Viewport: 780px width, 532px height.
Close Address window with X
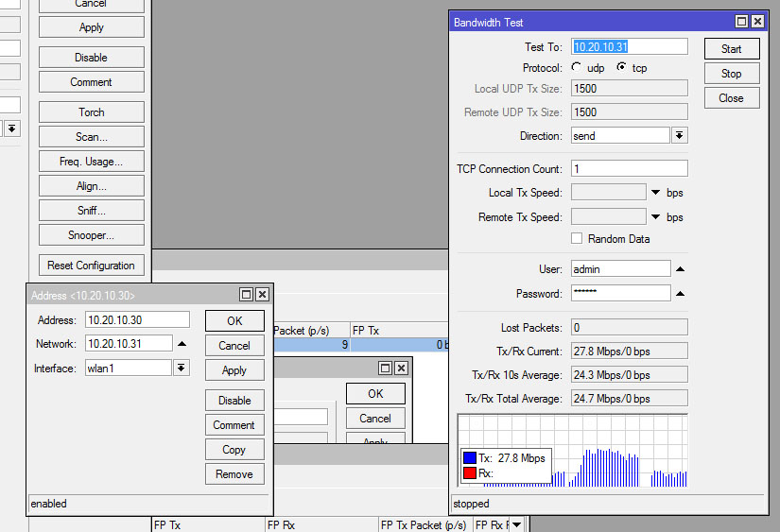coord(262,294)
